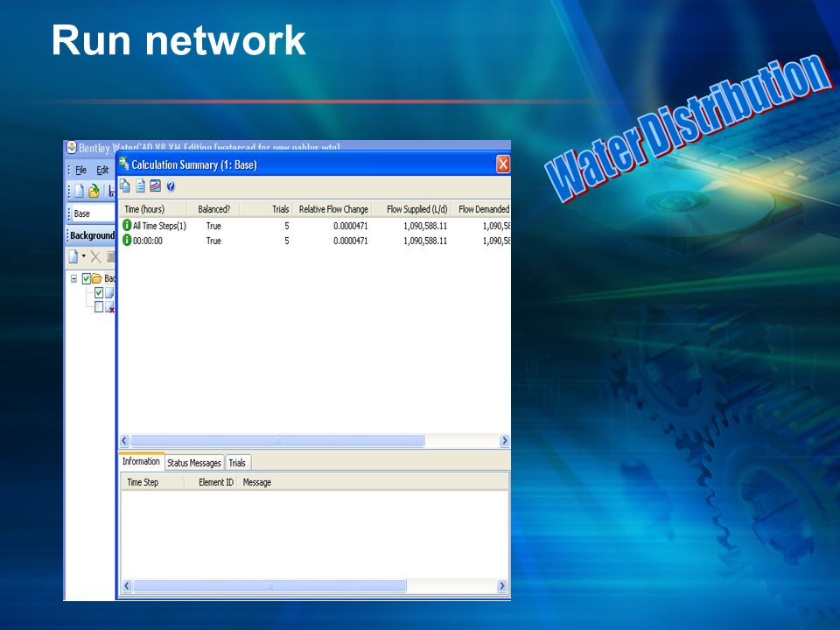The width and height of the screenshot is (840, 630).
Task: Toggle the checkbox of the background layers folder
Action: pos(87,278)
